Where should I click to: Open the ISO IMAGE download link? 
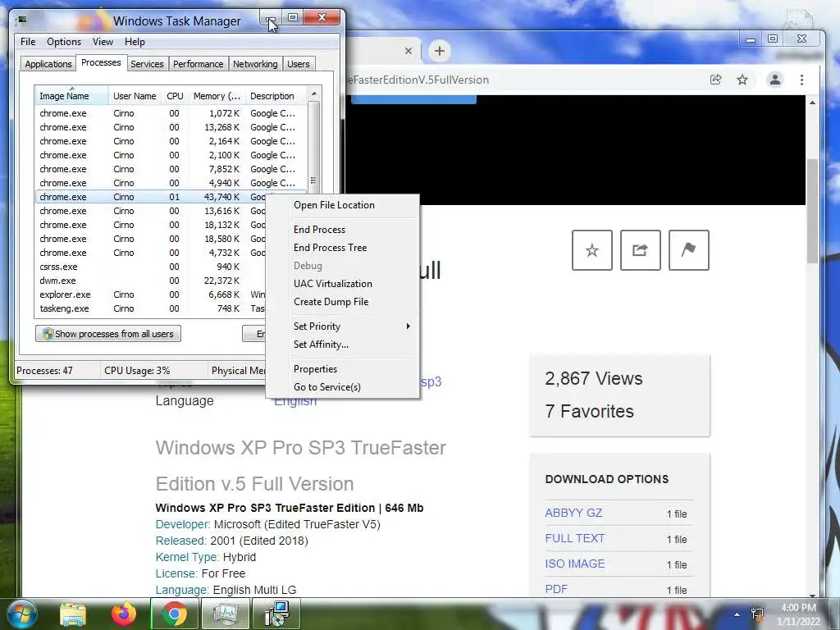pos(574,564)
